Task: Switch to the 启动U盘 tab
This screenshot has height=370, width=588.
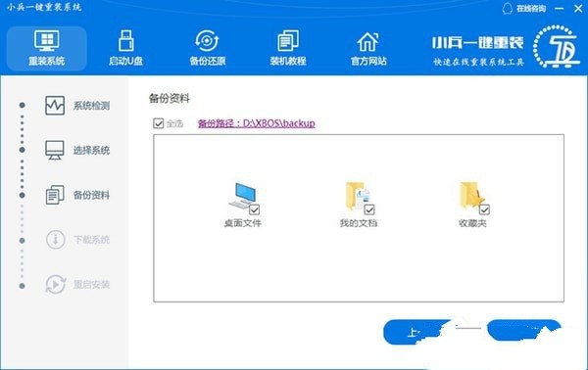Action: 126,48
